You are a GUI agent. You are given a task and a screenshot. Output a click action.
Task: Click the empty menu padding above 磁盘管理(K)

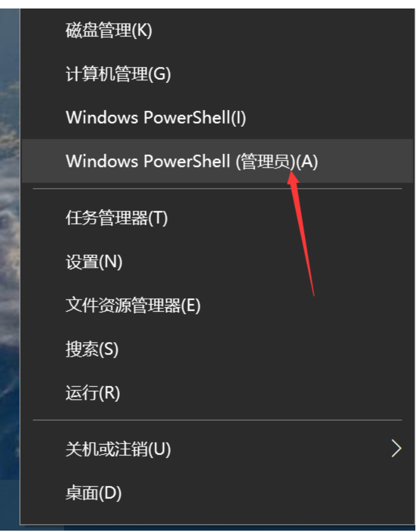click(x=217, y=13)
